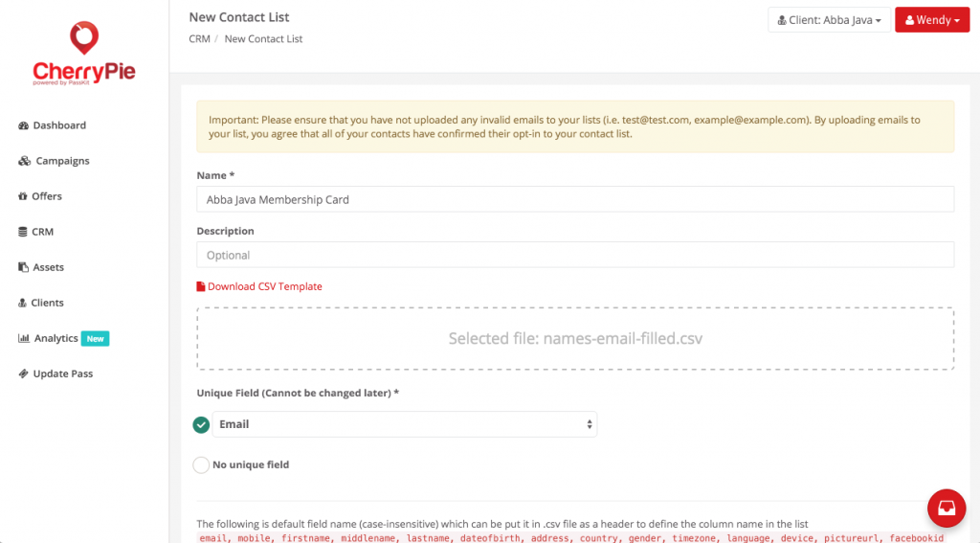Click the CRM breadcrumb link
980x543 pixels.
[199, 38]
